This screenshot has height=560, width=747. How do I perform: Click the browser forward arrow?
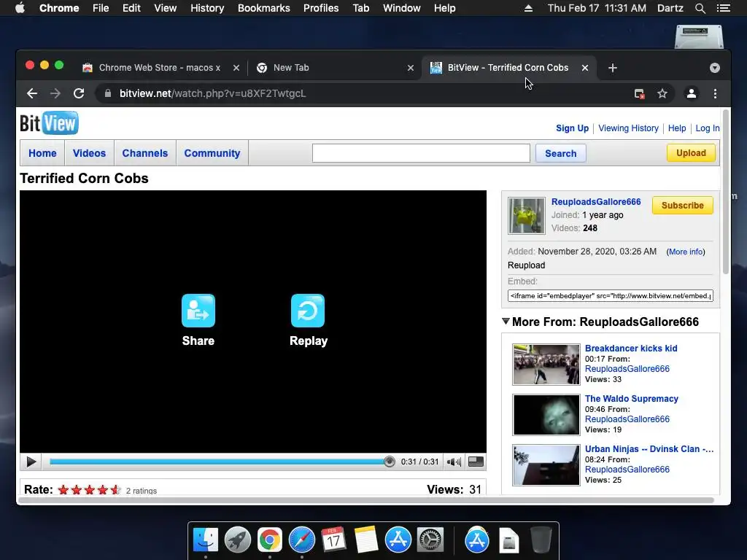point(55,94)
